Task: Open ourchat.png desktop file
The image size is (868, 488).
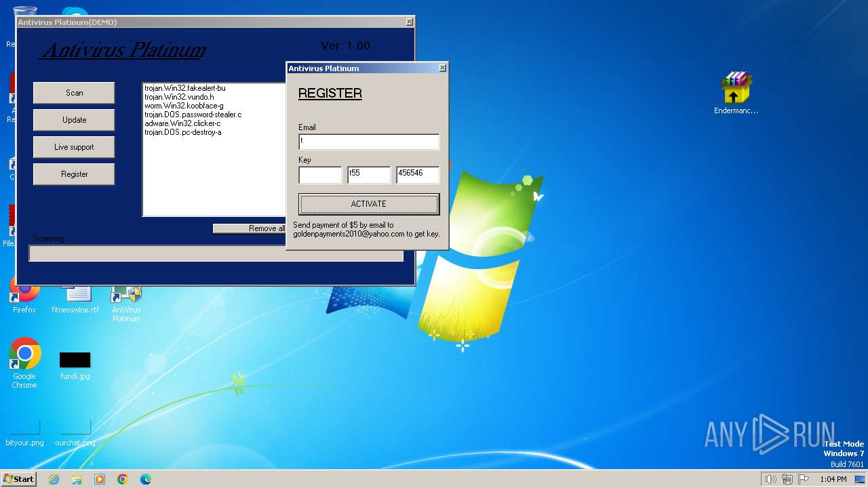Action: (x=75, y=432)
